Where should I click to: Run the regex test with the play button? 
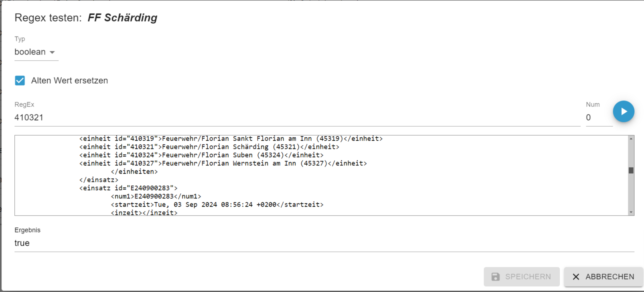(x=623, y=112)
